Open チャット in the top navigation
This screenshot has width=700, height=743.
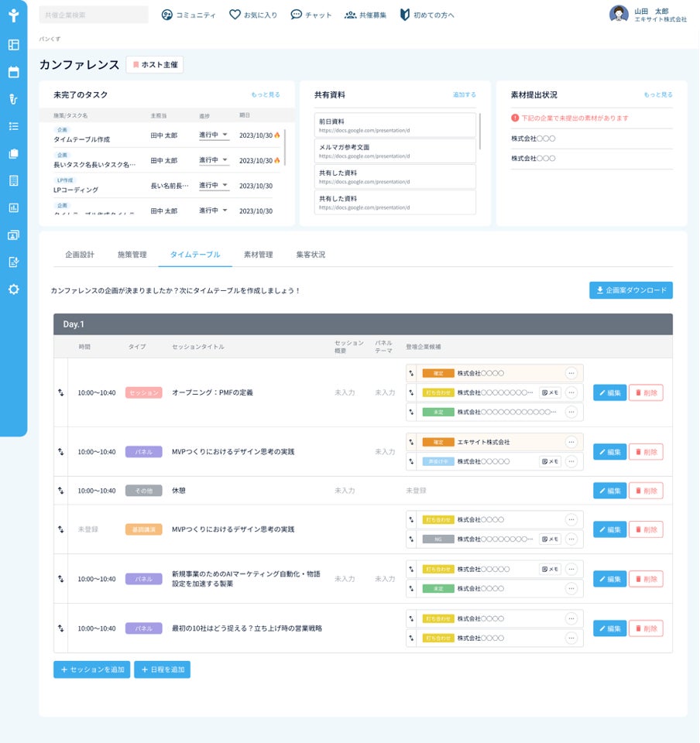pyautogui.click(x=311, y=15)
